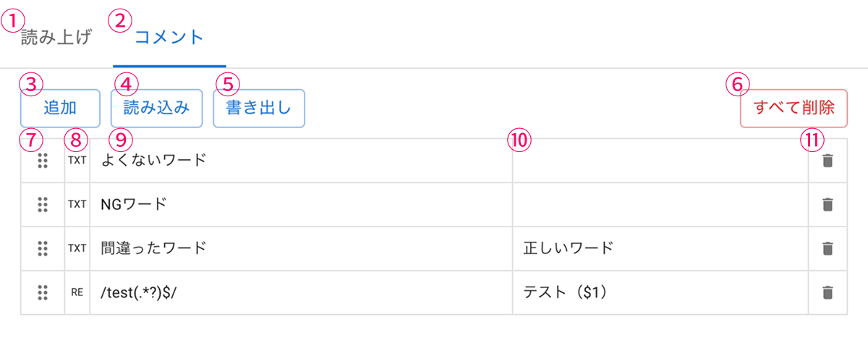Click drag handle of よくないワード row
Image resolution: width=868 pixels, height=346 pixels.
43,161
